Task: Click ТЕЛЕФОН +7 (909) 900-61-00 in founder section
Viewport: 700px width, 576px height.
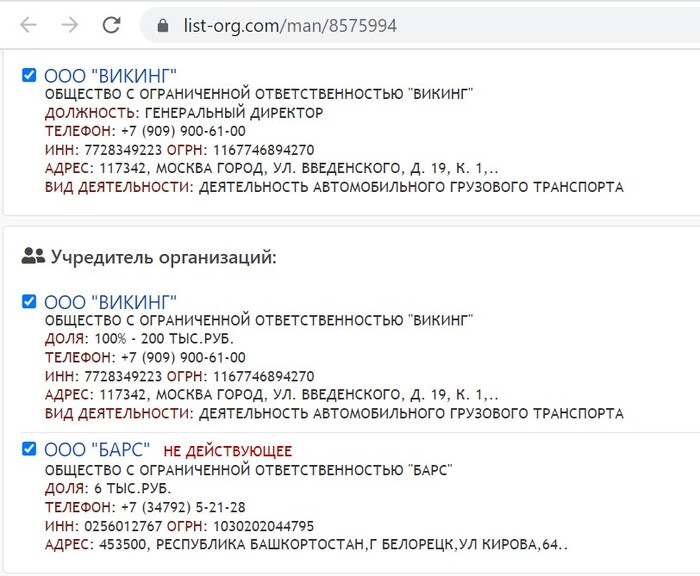Action: pyautogui.click(x=145, y=358)
